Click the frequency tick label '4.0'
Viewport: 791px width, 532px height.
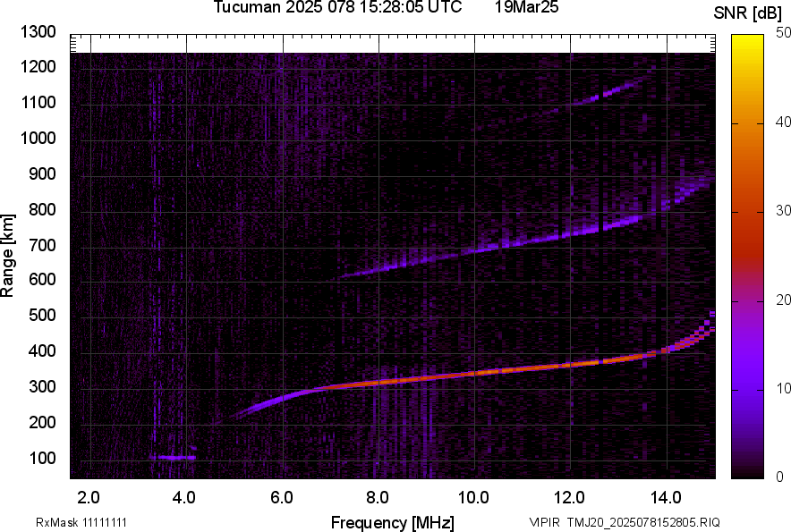[x=184, y=498]
